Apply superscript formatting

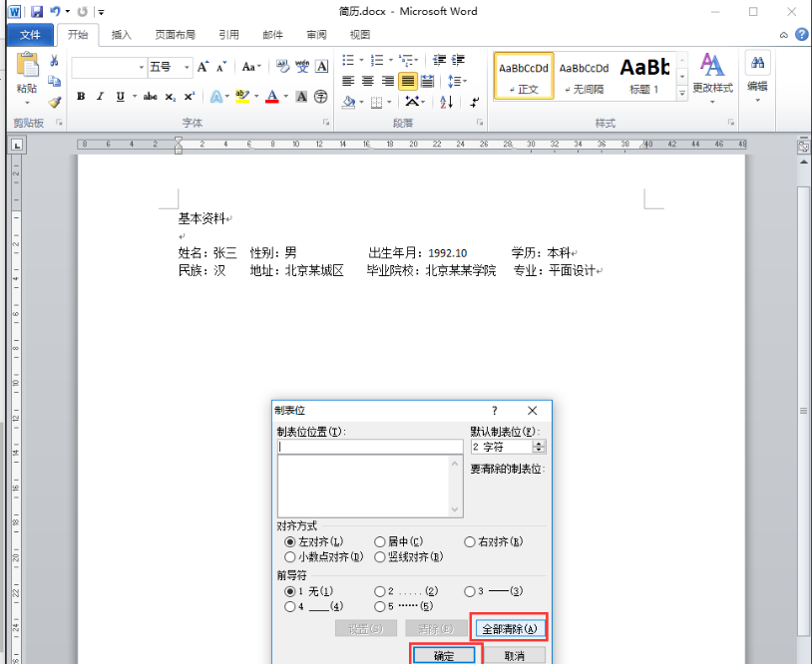point(189,97)
